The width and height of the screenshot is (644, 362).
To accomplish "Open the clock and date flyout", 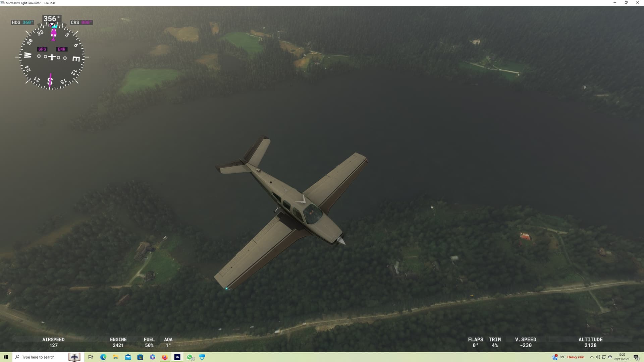I will click(x=622, y=357).
